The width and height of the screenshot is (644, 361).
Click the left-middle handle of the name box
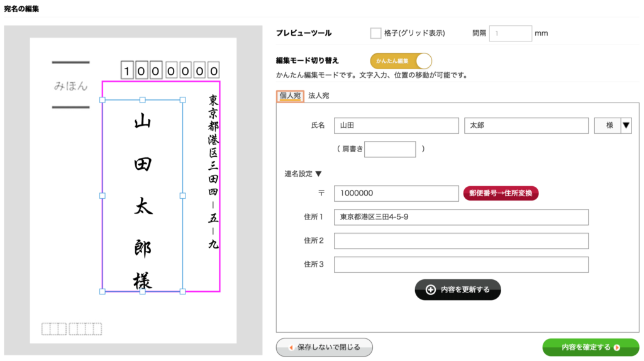click(x=103, y=196)
